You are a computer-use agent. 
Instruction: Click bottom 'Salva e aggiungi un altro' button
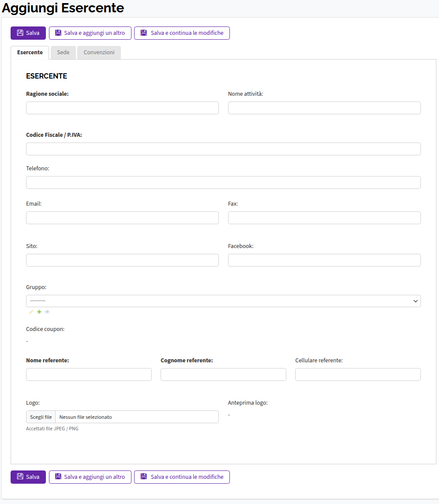90,477
